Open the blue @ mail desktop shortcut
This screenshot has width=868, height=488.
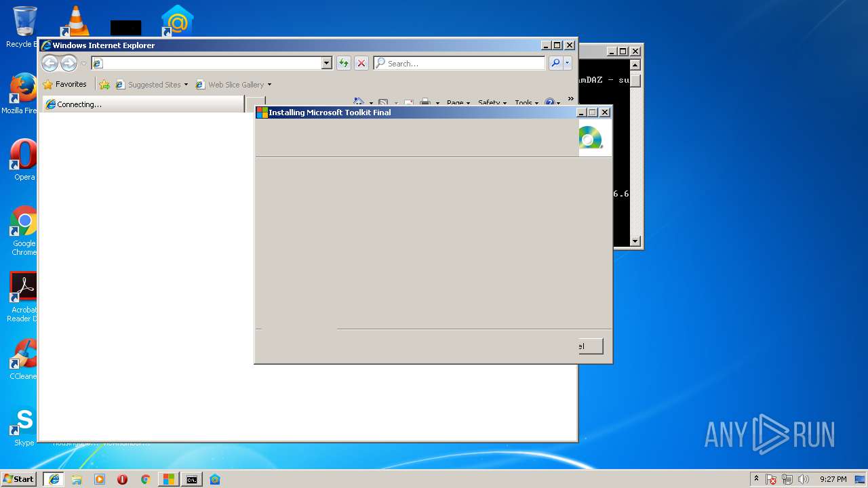pyautogui.click(x=177, y=21)
